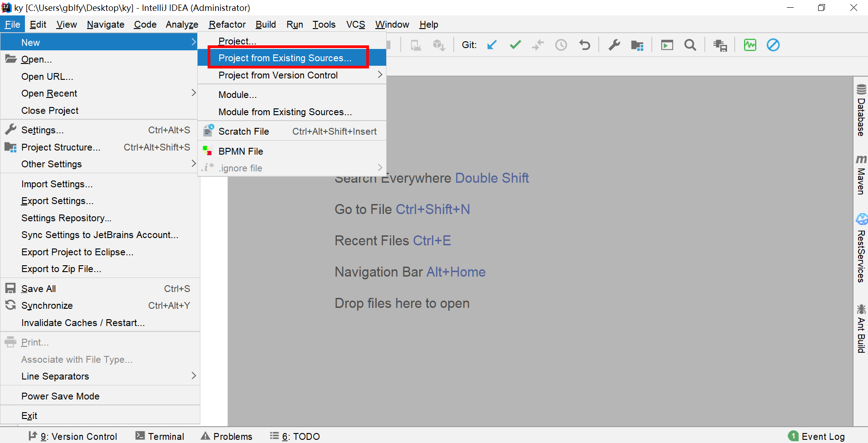The height and width of the screenshot is (443, 868).
Task: Click Git compare with branch icon
Action: click(538, 45)
